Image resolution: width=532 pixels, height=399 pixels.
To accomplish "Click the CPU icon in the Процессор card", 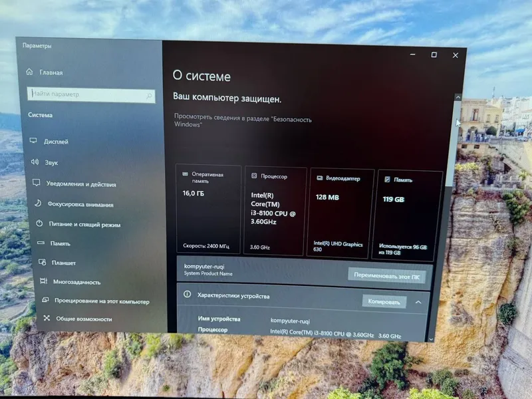I will tap(254, 176).
